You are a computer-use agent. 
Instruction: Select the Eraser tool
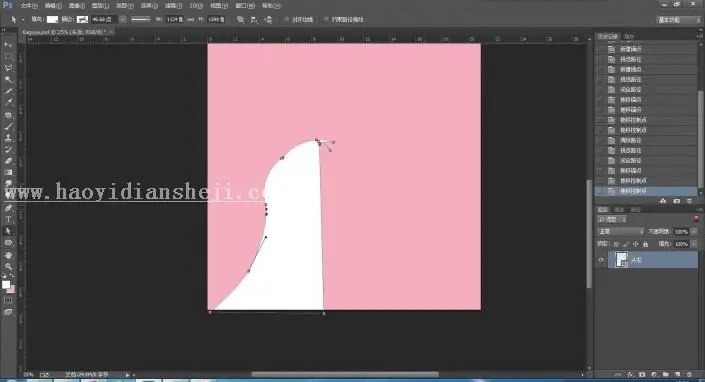pyautogui.click(x=8, y=161)
